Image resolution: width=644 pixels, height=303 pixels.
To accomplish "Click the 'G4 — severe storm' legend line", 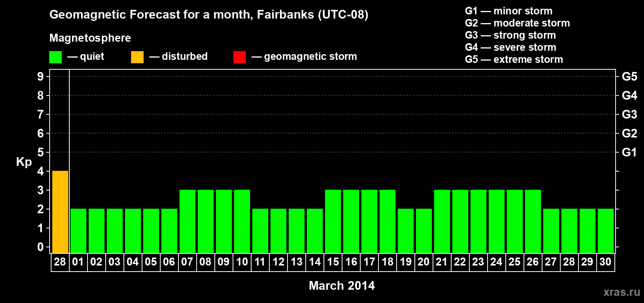I will coord(510,47).
